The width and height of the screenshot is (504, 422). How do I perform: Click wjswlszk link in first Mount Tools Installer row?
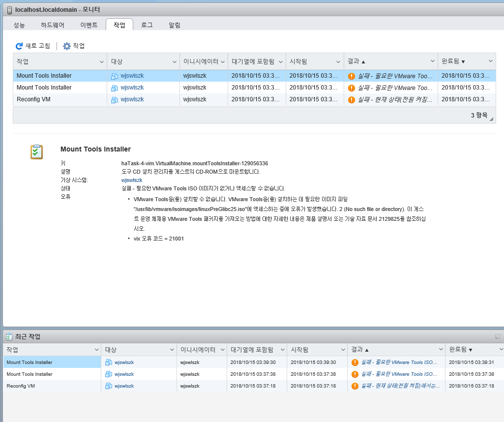(132, 76)
